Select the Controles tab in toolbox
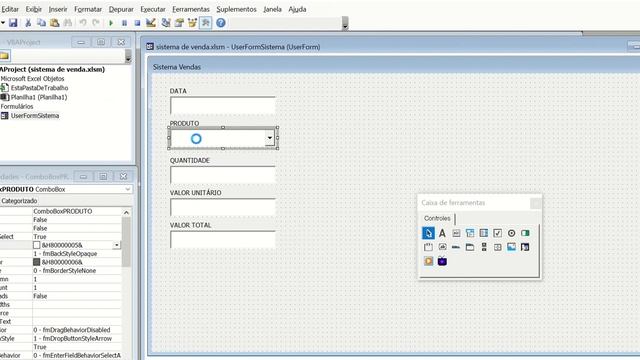Image resolution: width=640 pixels, height=360 pixels. [x=437, y=218]
